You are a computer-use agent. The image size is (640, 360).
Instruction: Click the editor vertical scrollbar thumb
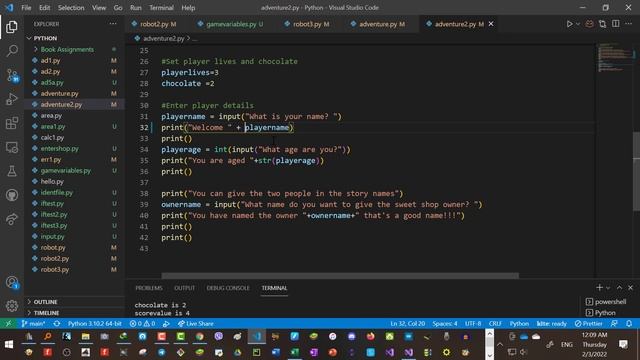(636, 171)
